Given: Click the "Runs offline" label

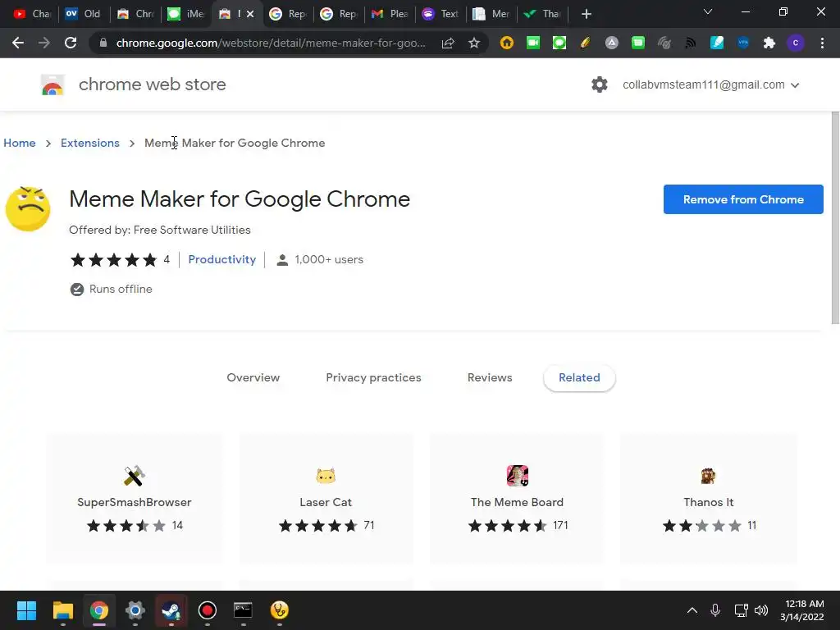Looking at the screenshot, I should coord(121,290).
